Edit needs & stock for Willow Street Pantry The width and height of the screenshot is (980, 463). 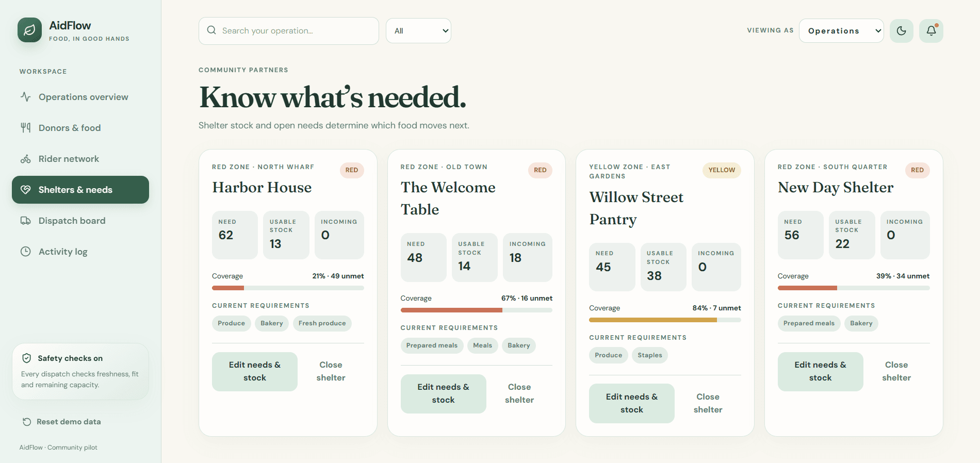pyautogui.click(x=632, y=403)
